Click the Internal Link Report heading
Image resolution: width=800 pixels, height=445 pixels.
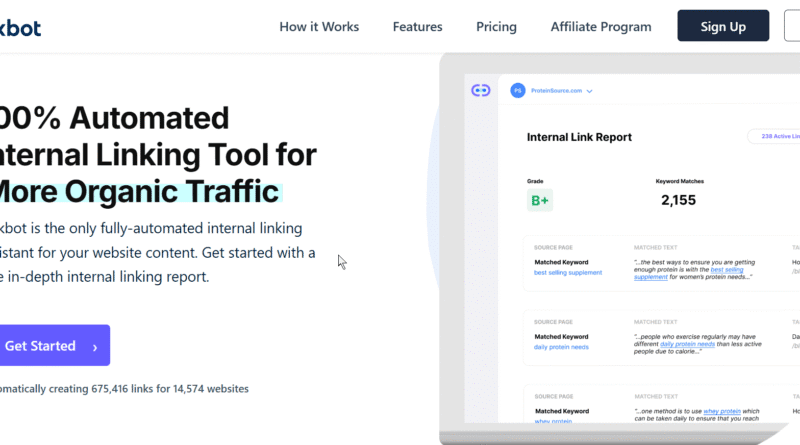point(579,137)
